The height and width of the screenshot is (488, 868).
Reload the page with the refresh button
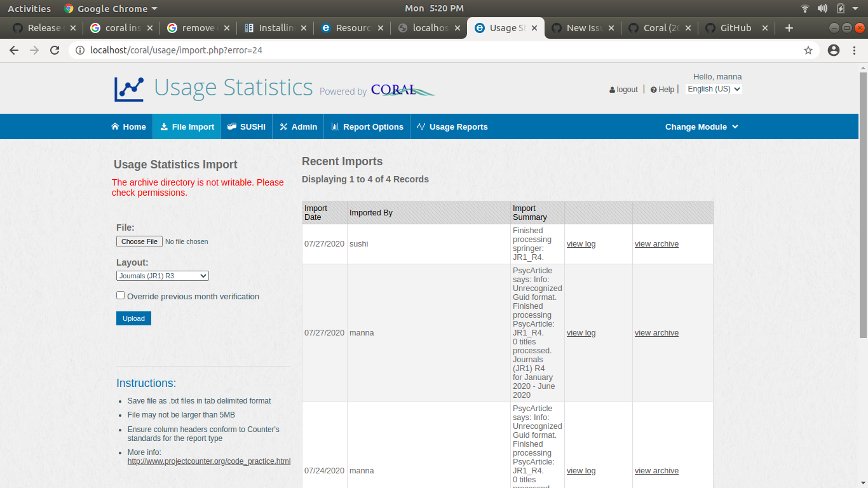click(x=54, y=50)
